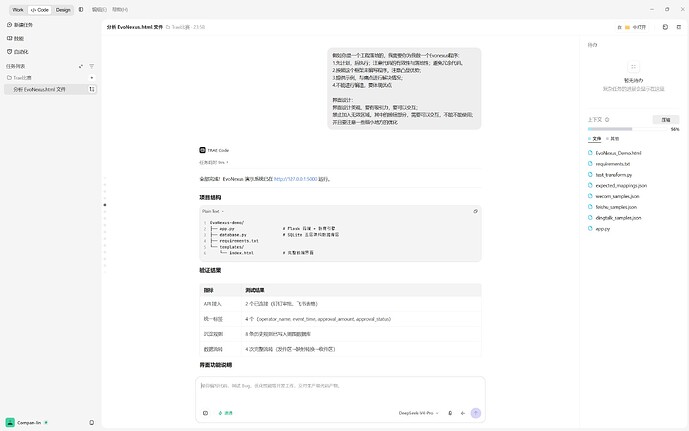Open the skills entry with book icon

pos(15,38)
